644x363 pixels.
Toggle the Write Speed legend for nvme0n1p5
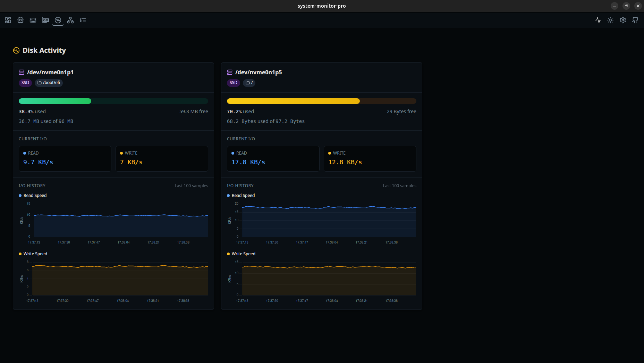coord(241,254)
